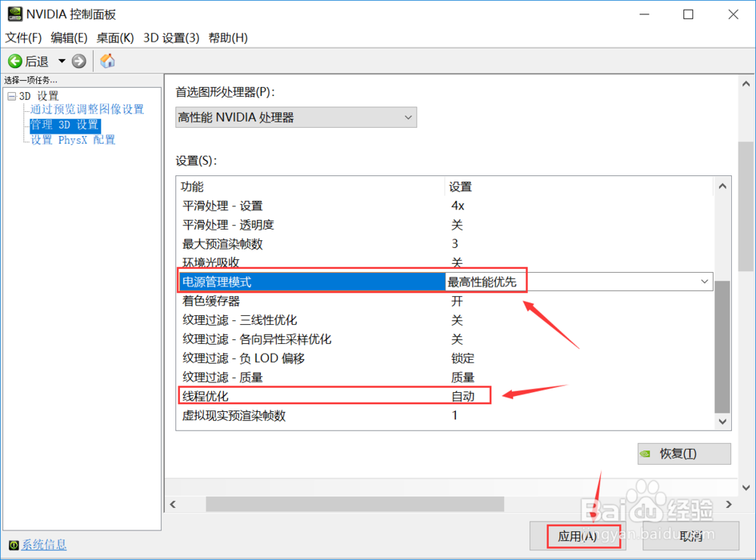Screen dimensions: 756x560
Task: Click horizontal scrollbar left arrow
Action: [x=173, y=504]
